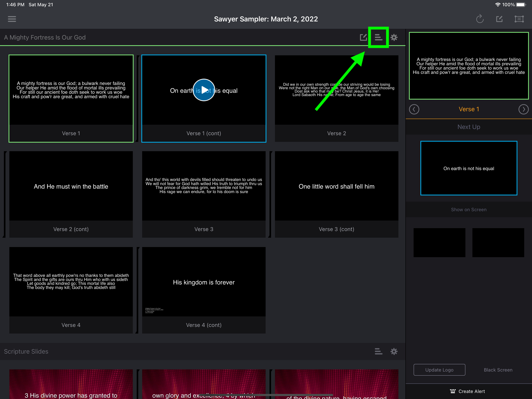Tap play button on Verse 1 (cont)
Image resolution: width=532 pixels, height=399 pixels.
204,90
